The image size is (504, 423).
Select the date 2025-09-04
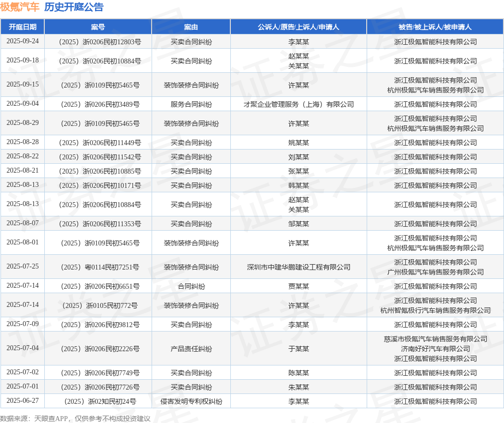point(23,104)
